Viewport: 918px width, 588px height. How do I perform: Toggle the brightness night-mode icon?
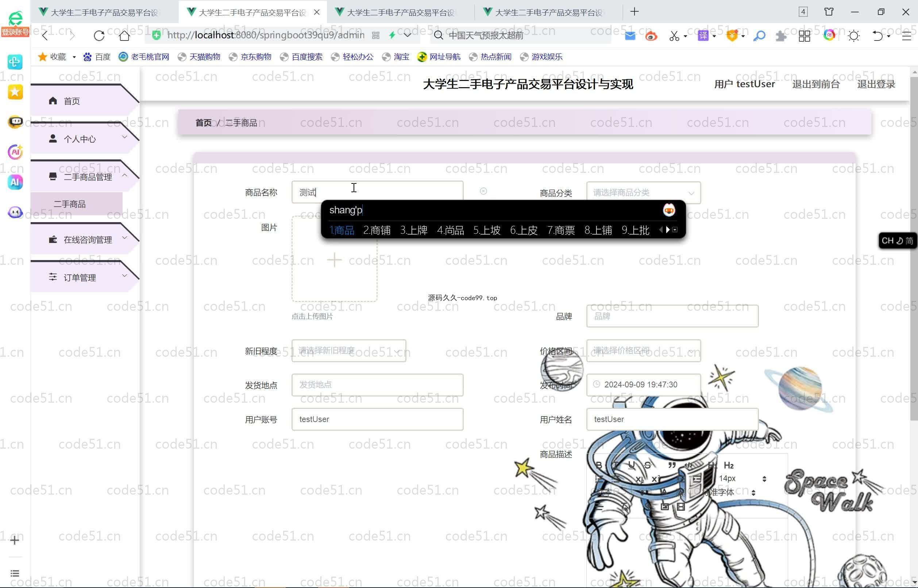(853, 36)
